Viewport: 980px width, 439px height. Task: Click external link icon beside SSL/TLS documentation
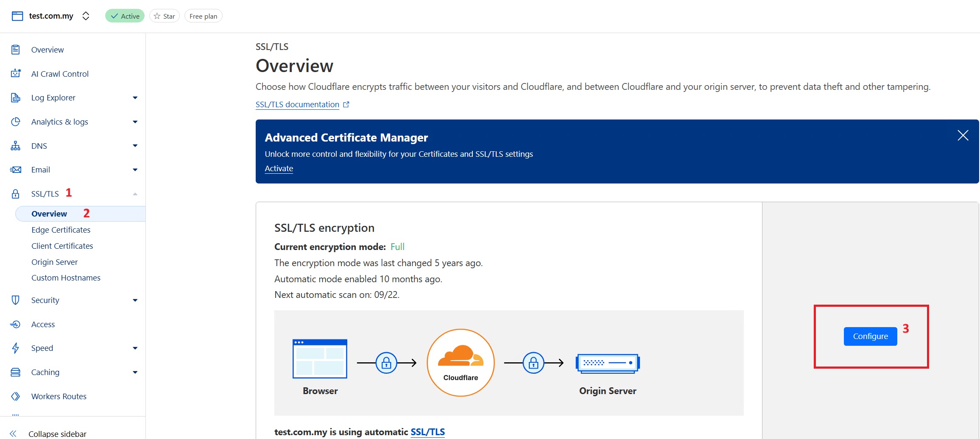[x=346, y=104]
